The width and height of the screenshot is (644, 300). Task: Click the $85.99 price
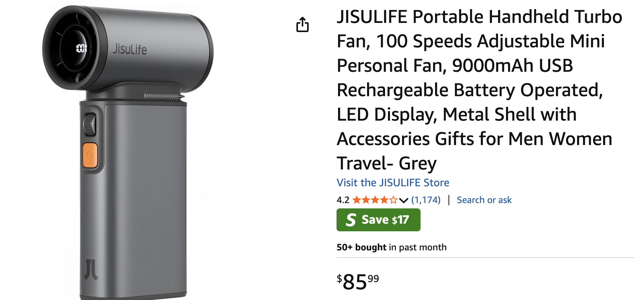click(358, 282)
